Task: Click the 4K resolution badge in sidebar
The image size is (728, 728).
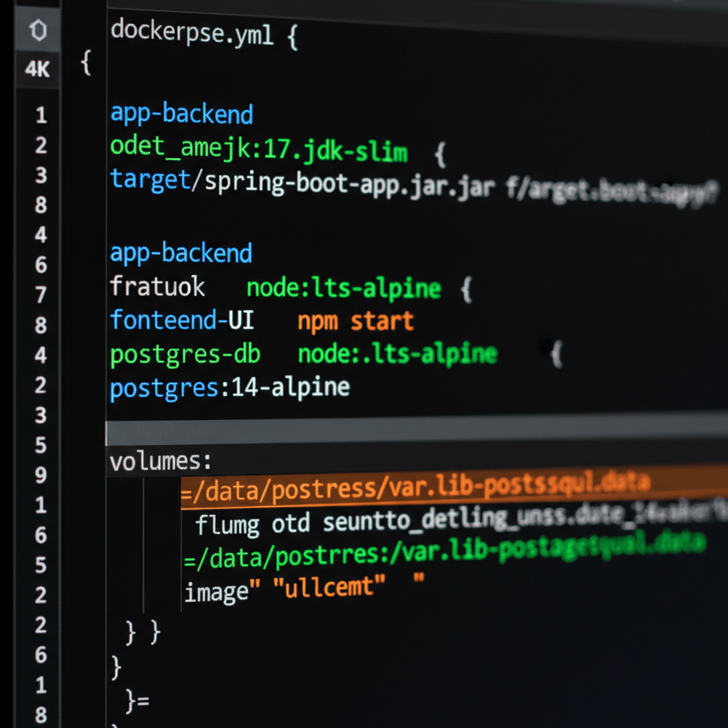Action: click(x=38, y=69)
